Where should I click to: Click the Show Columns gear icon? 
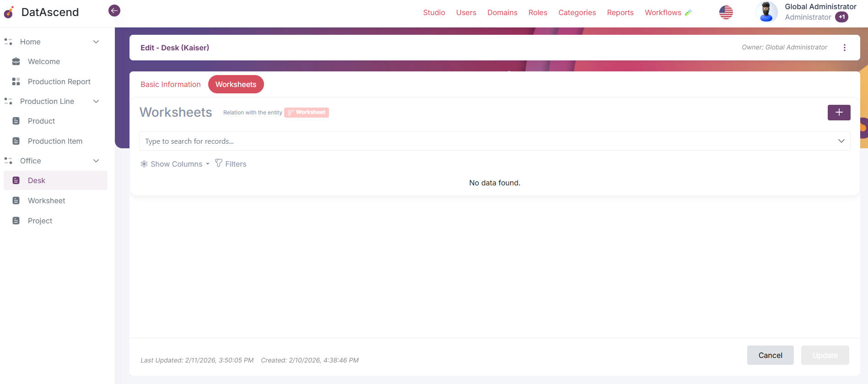(x=144, y=164)
